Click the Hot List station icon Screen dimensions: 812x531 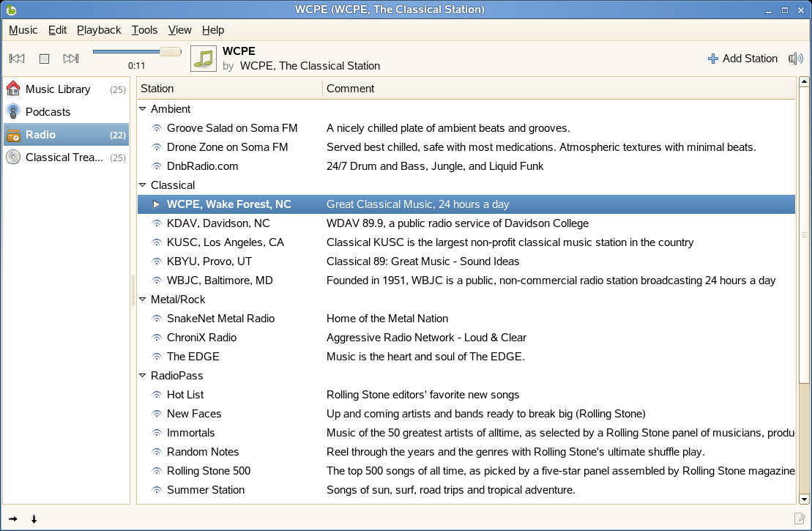[x=157, y=395]
